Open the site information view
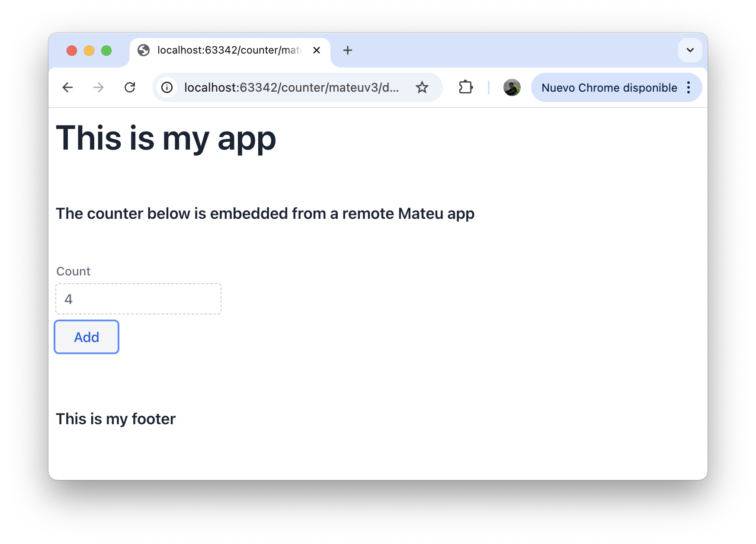This screenshot has width=756, height=544. 167,87
